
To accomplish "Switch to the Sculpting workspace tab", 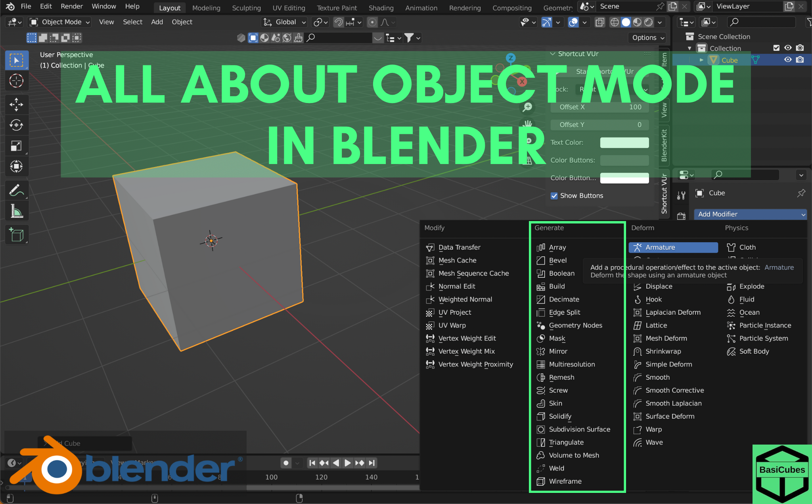I will [246, 8].
